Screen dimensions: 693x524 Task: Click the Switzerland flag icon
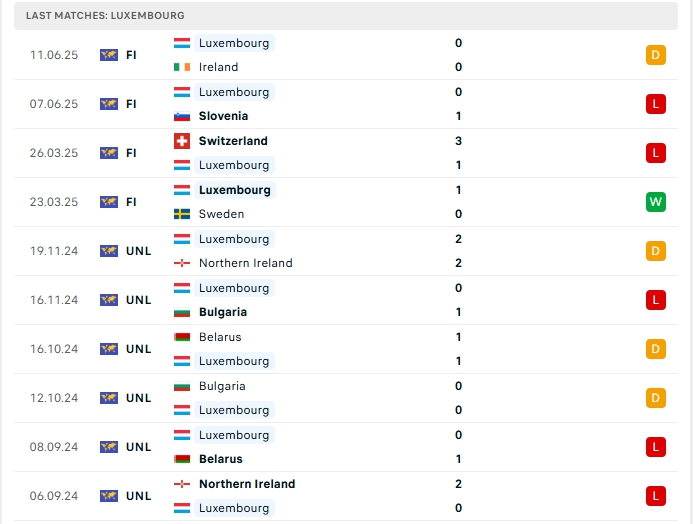click(182, 141)
